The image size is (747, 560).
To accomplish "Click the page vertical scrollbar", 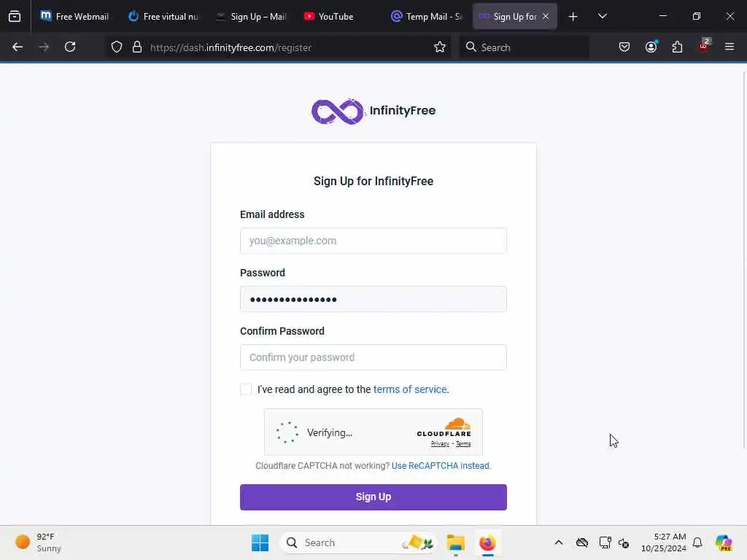I will coord(744,260).
